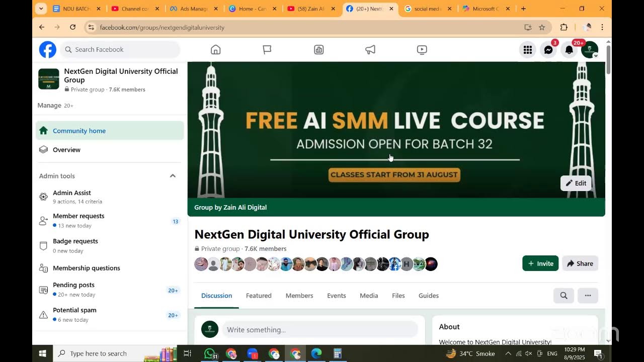This screenshot has width=644, height=362.
Task: Click the Facebook logo icon
Action: 48,50
